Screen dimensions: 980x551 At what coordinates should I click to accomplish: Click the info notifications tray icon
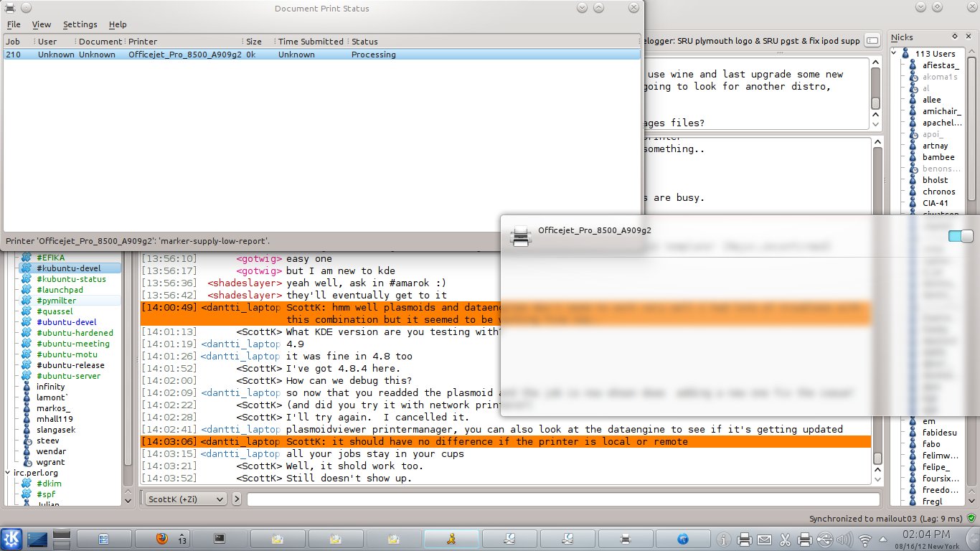pos(725,539)
